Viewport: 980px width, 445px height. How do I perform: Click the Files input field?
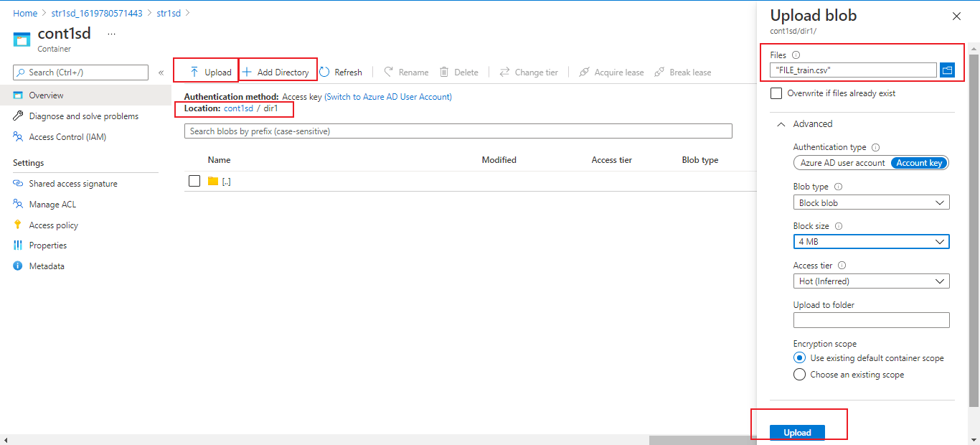tap(853, 70)
